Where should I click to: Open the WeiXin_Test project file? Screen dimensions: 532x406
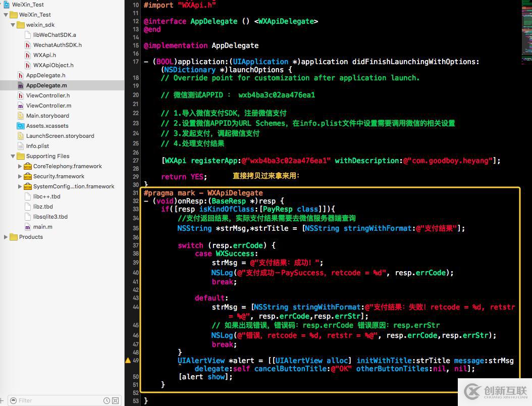(28, 5)
